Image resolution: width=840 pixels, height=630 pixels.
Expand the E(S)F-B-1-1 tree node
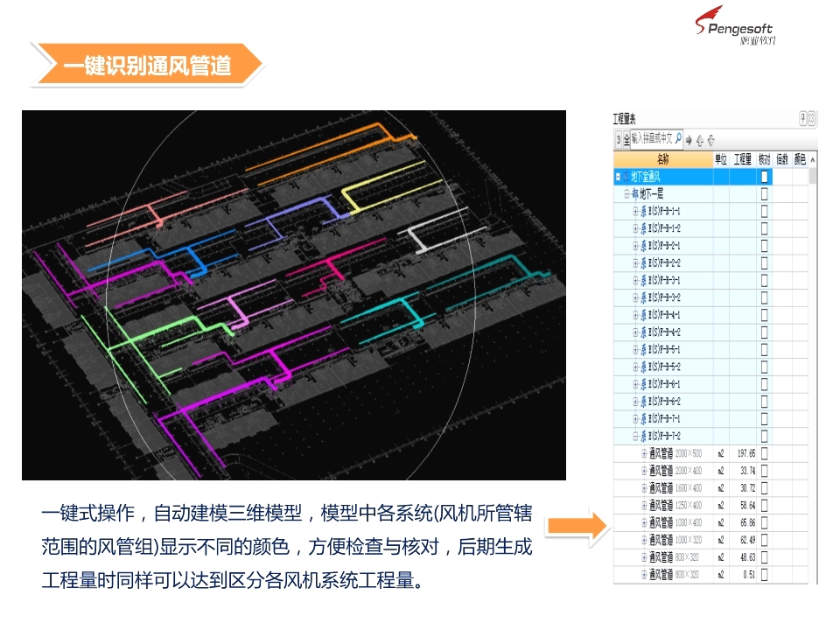(x=633, y=210)
